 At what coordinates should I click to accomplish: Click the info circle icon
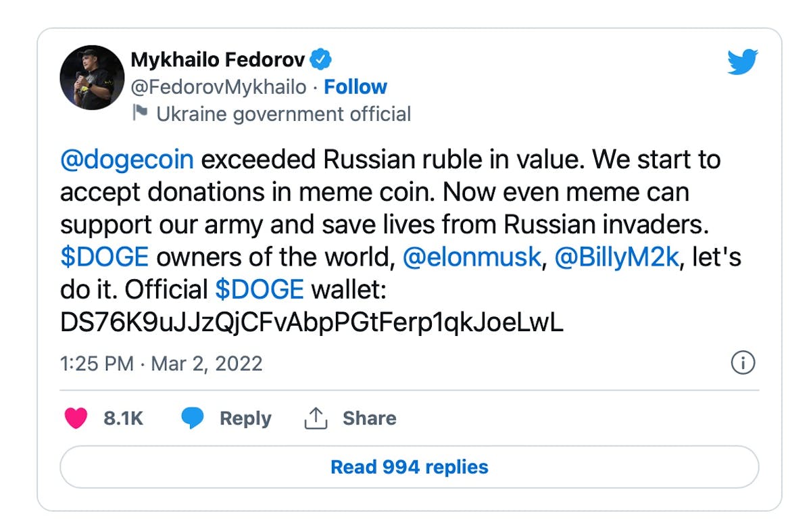tap(743, 363)
